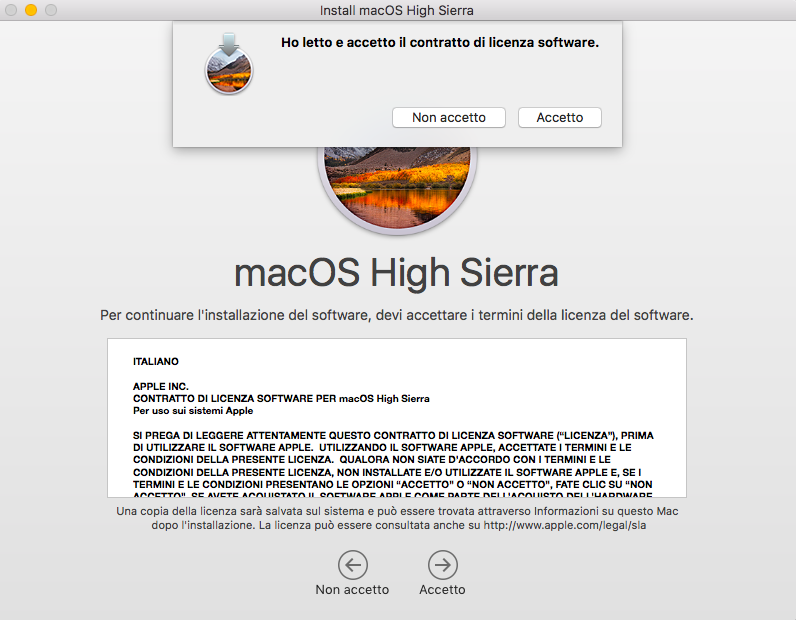Image resolution: width=796 pixels, height=620 pixels.
Task: Click the Accetto button in the dialog
Action: [x=559, y=117]
